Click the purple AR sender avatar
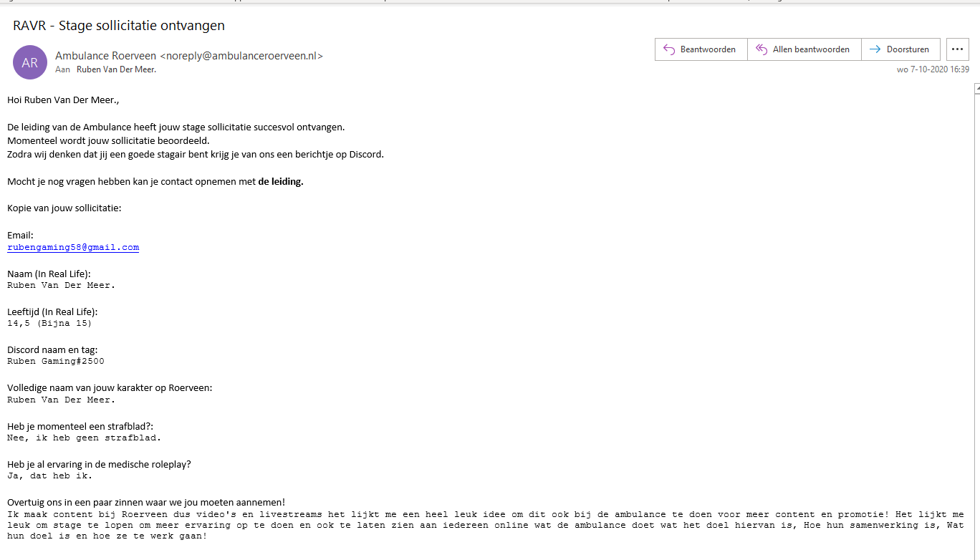The image size is (980, 560). (30, 62)
